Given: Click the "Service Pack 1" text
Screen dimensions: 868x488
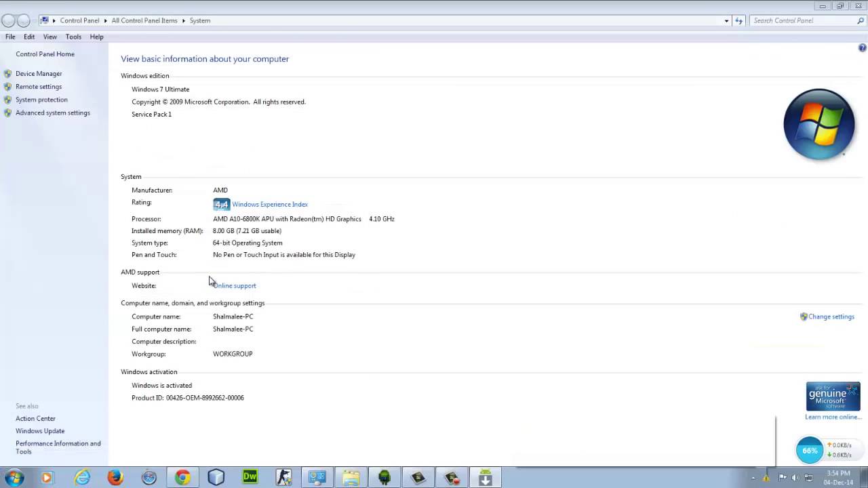Looking at the screenshot, I should point(151,115).
